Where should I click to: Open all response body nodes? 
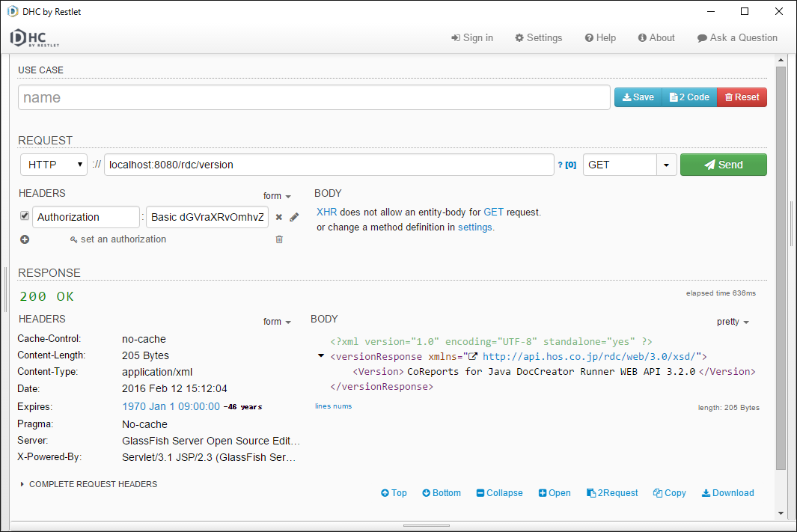[555, 493]
